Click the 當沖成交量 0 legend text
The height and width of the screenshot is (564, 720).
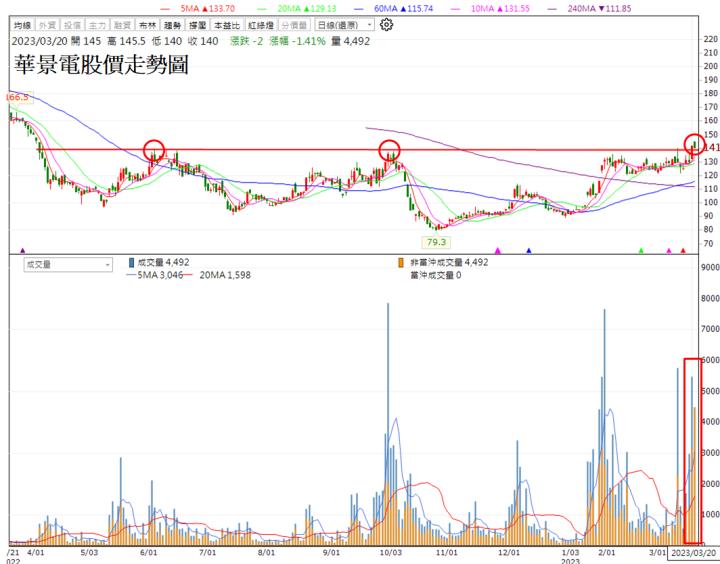(x=435, y=275)
